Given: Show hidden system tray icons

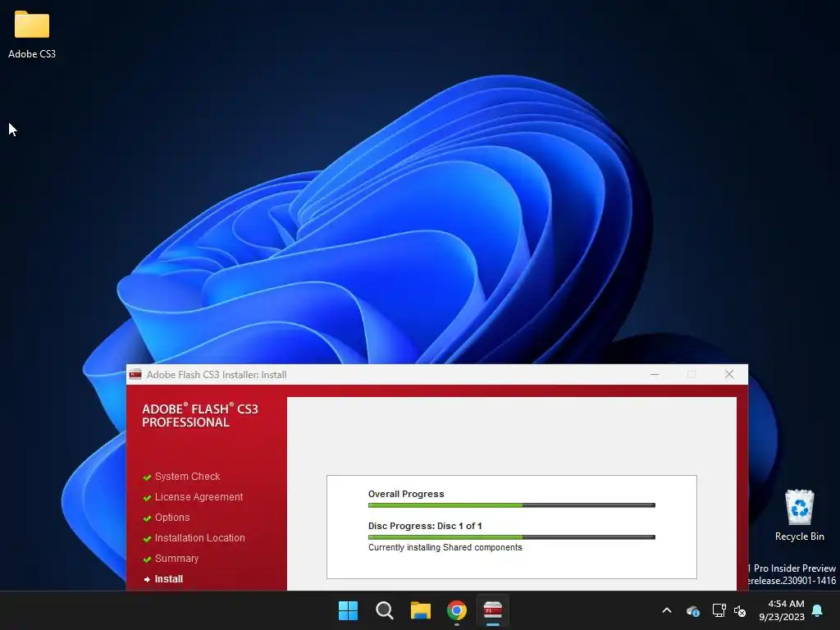Looking at the screenshot, I should 667,610.
